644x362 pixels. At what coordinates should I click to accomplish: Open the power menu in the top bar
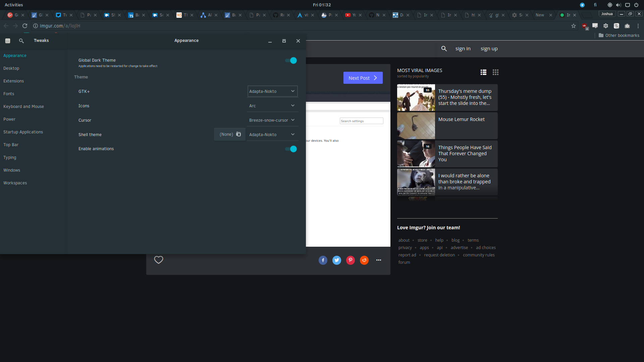coord(636,5)
